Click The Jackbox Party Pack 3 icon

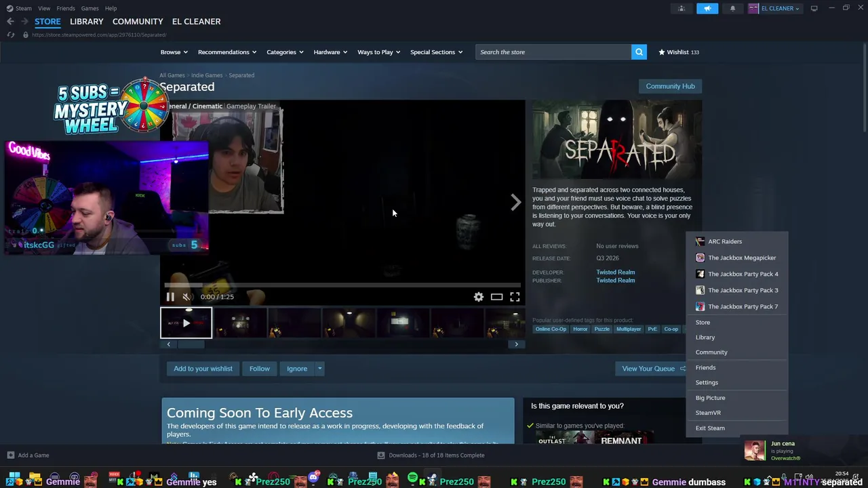click(700, 290)
